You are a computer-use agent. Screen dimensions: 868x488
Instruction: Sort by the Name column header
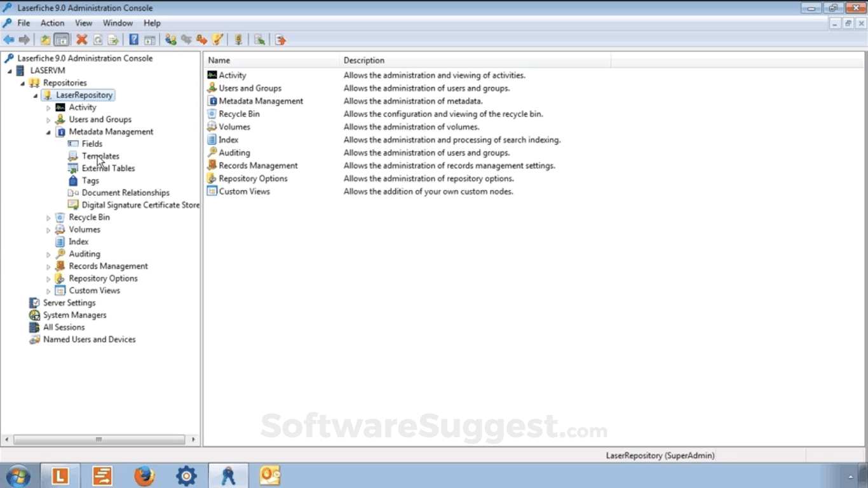(272, 60)
